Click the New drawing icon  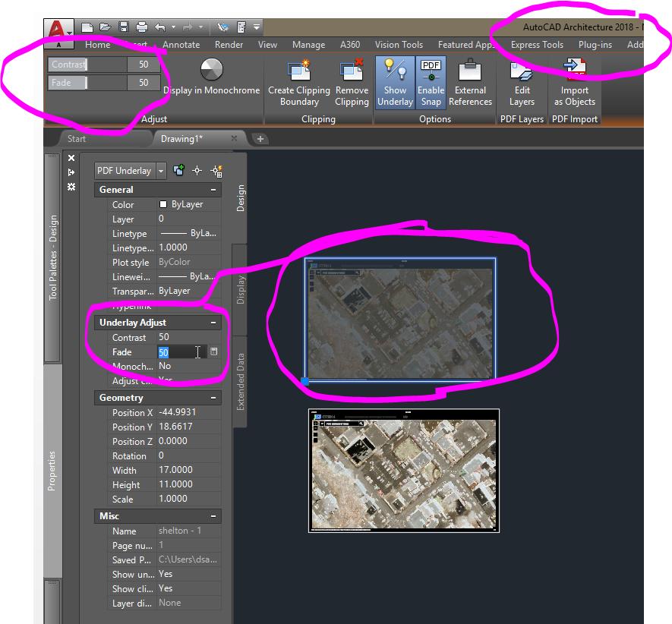point(87,27)
